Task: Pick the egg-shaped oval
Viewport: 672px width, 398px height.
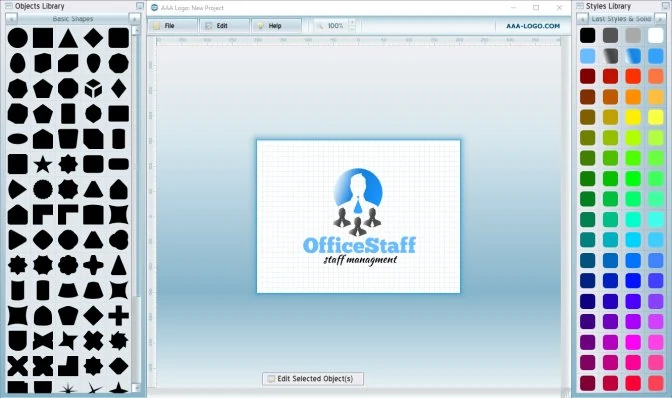Action: click(18, 63)
